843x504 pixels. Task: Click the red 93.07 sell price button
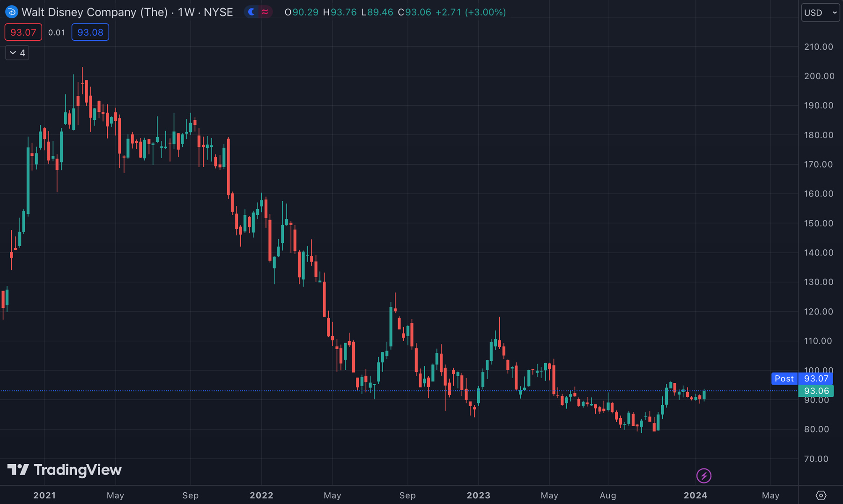click(23, 32)
